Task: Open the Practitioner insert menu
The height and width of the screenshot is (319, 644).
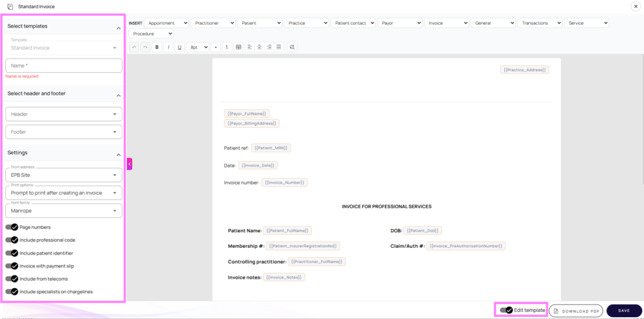Action: point(213,23)
